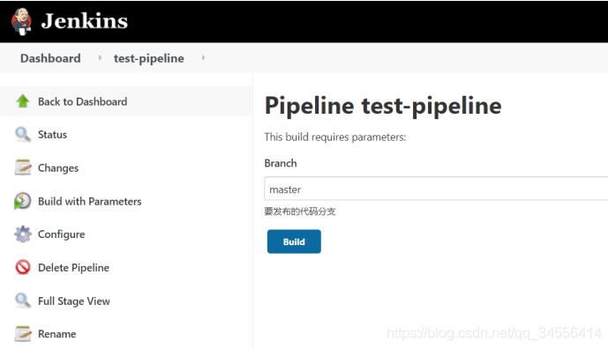Click the Full Stage View magnifier icon
The height and width of the screenshot is (364, 608).
tap(23, 301)
